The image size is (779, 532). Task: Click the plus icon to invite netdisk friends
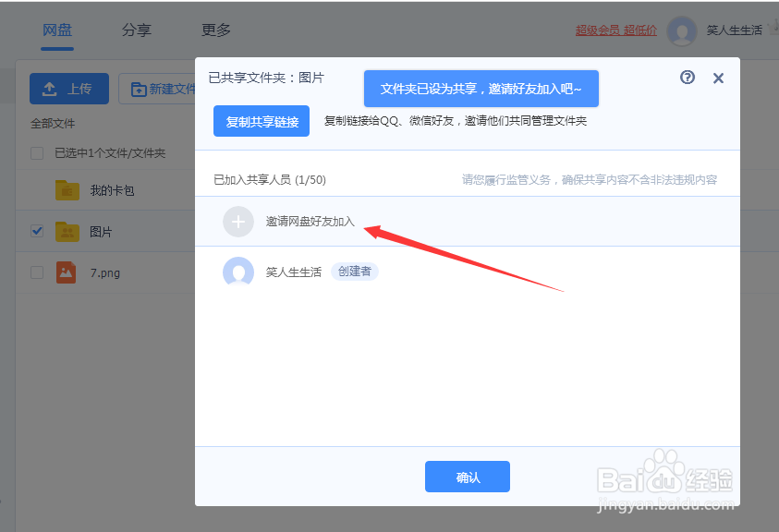[x=238, y=222]
